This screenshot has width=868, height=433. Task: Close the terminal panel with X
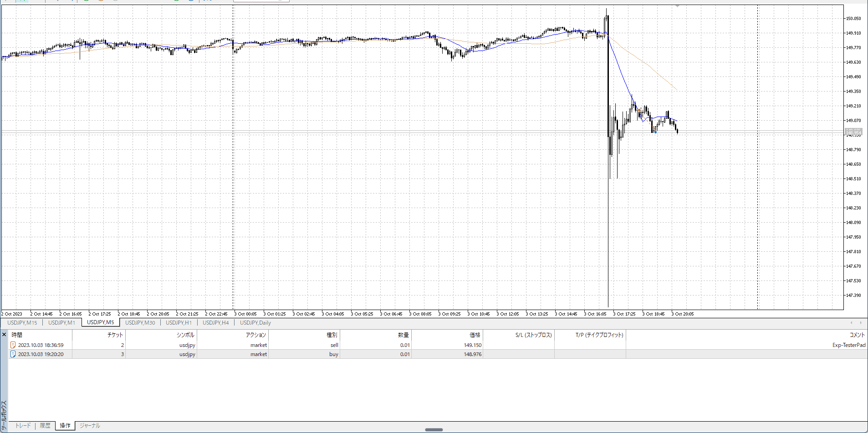(4, 335)
